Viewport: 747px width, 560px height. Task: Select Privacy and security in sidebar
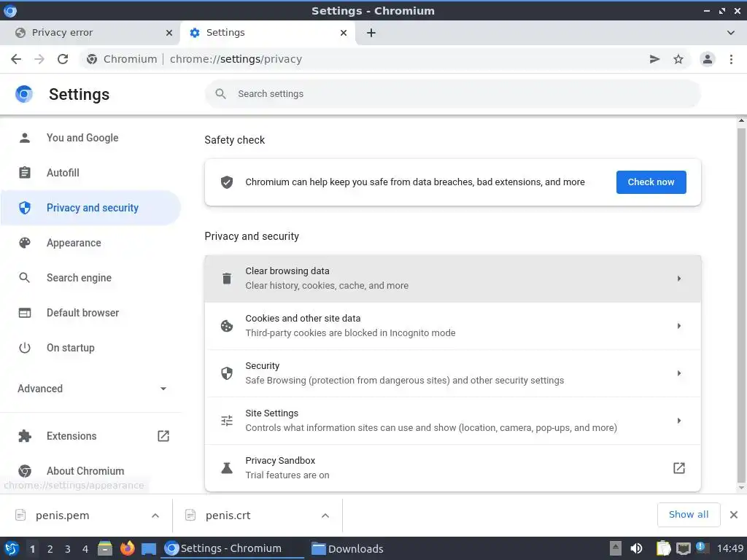click(x=90, y=208)
